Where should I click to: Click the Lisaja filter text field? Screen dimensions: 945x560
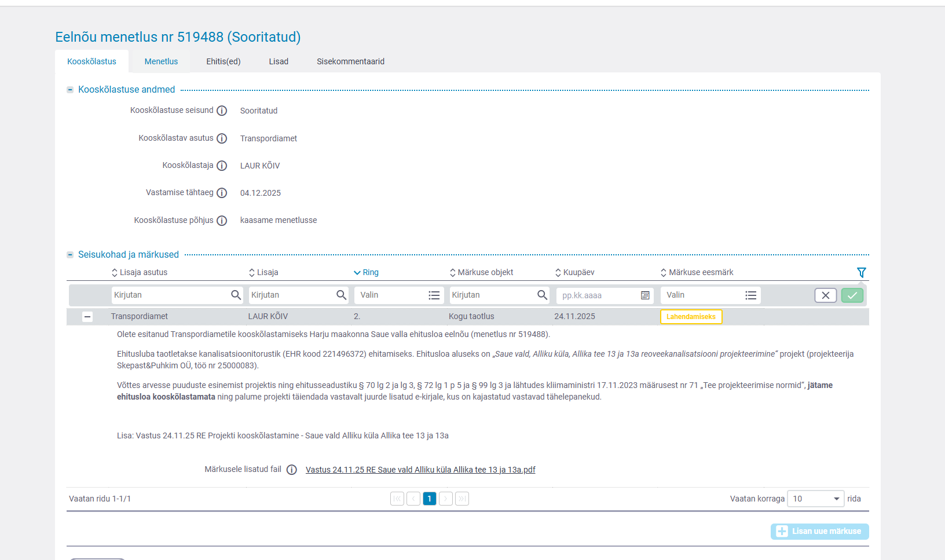(x=292, y=295)
